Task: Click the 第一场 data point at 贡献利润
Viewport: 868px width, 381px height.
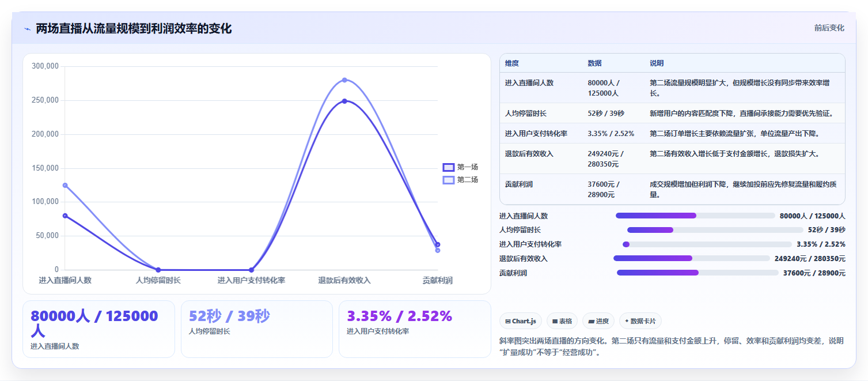Action: point(438,244)
